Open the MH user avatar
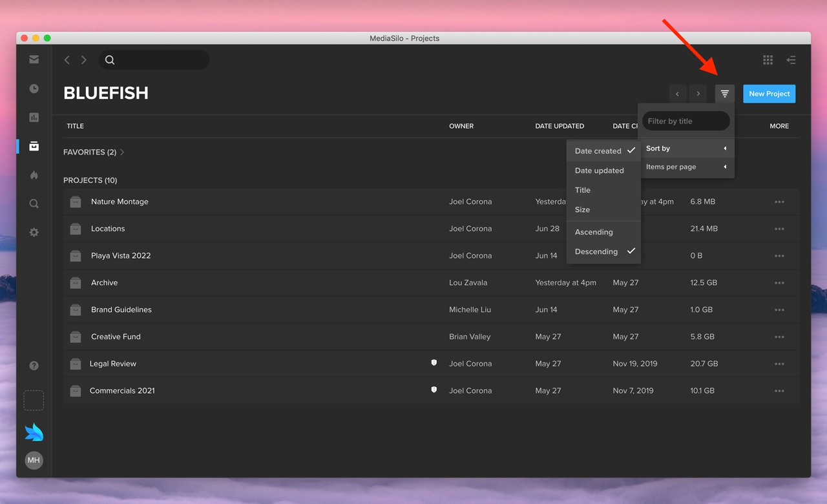Image resolution: width=827 pixels, height=504 pixels. [34, 460]
